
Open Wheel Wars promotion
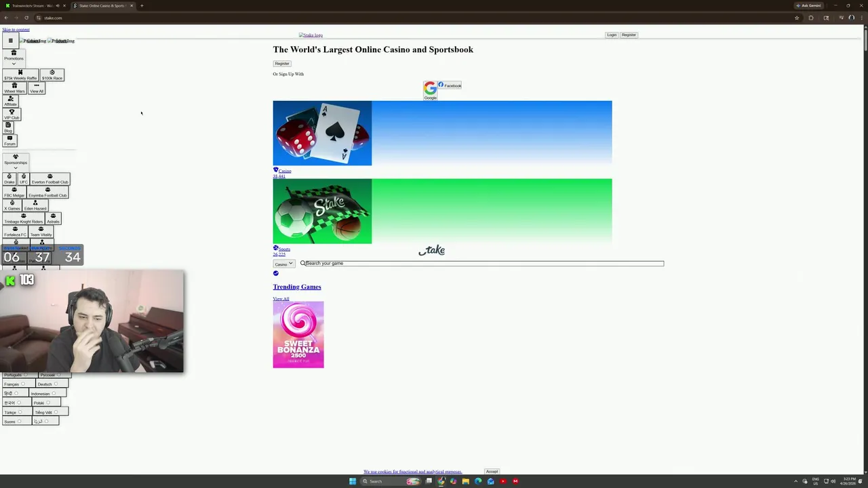(x=14, y=88)
